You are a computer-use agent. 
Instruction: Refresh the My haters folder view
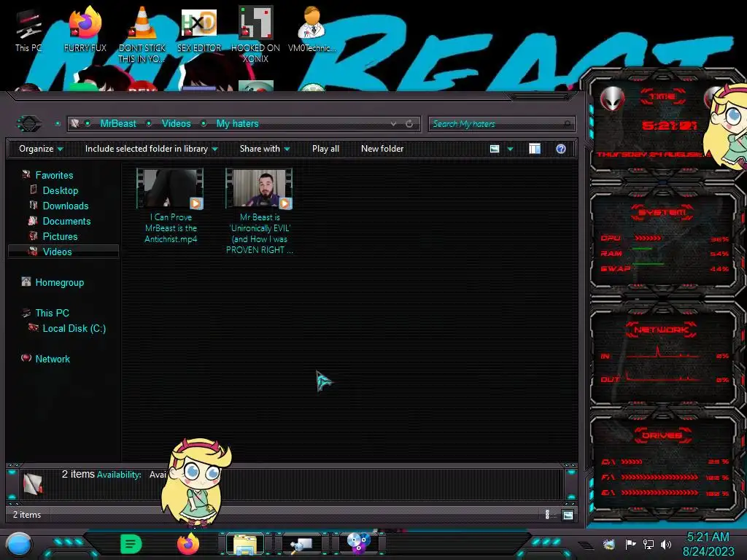click(x=409, y=124)
